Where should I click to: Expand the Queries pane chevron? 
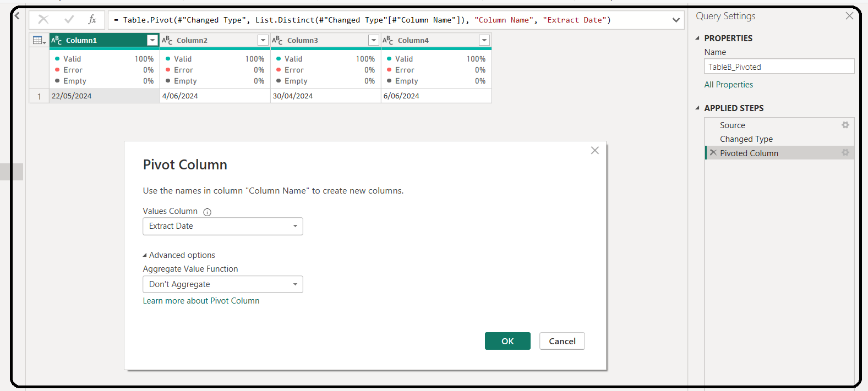pos(17,16)
